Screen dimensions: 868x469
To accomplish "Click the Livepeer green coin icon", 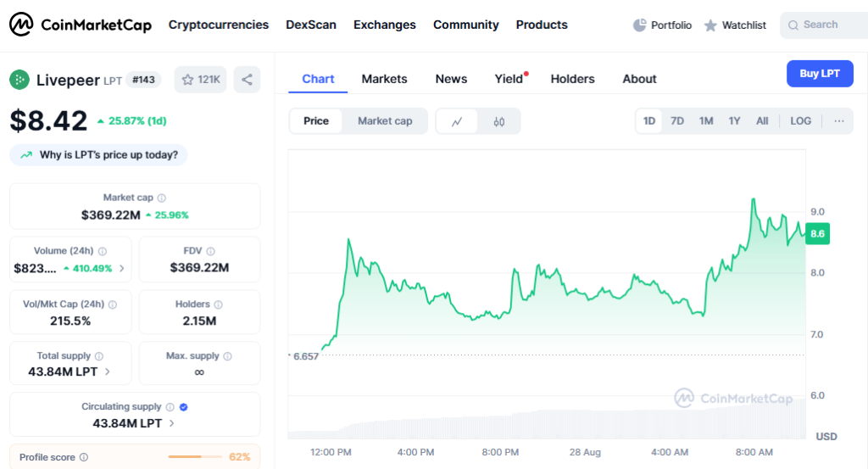I will 19,80.
